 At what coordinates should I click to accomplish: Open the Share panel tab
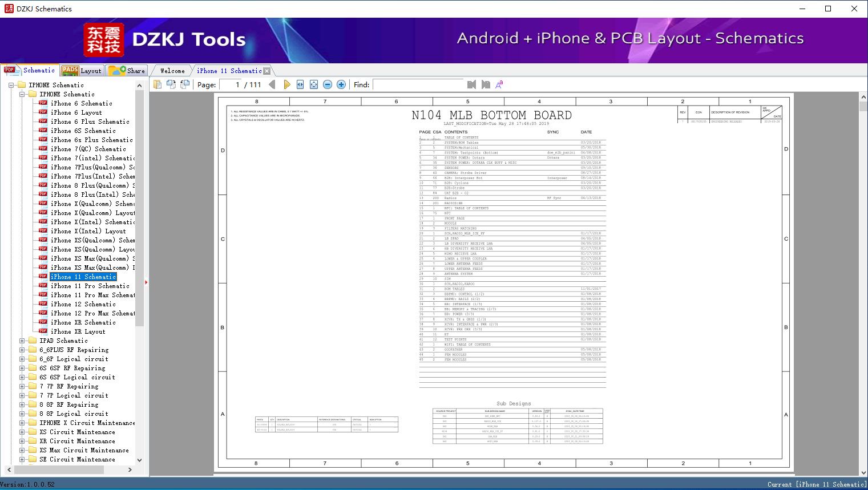pyautogui.click(x=127, y=71)
